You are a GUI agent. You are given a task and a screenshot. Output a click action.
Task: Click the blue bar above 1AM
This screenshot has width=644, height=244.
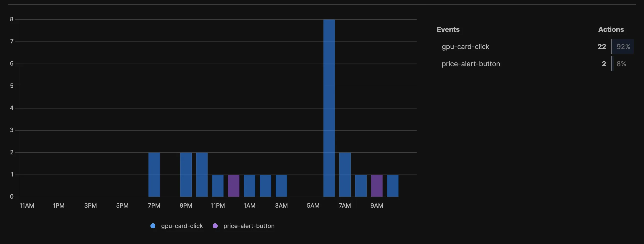click(x=249, y=186)
